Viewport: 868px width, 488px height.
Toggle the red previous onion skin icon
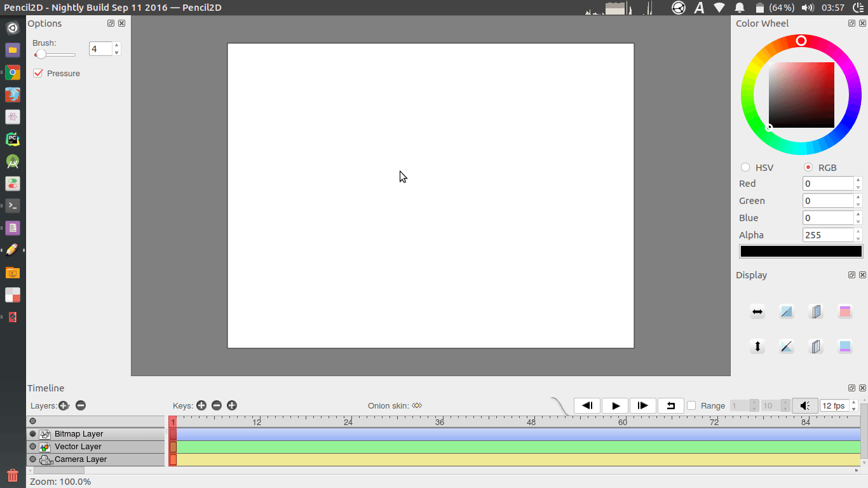point(844,312)
